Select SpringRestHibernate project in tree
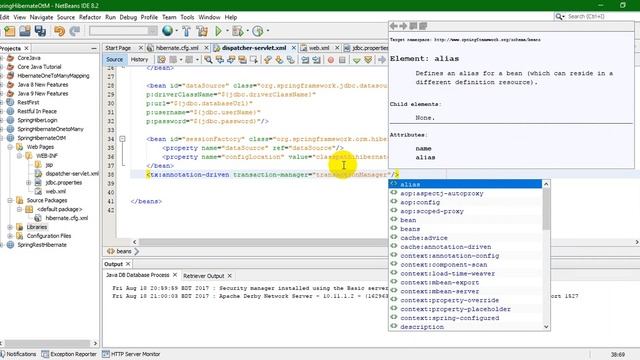This screenshot has width=640, height=360. coord(41,245)
